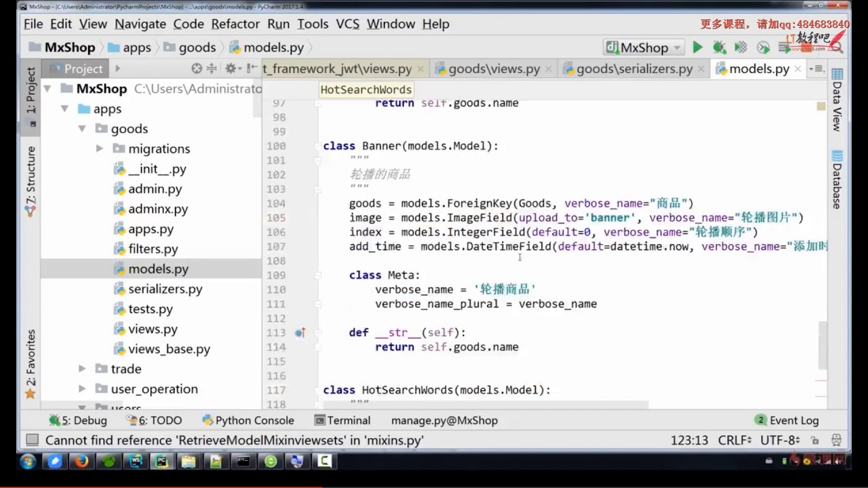Image resolution: width=868 pixels, height=488 pixels.
Task: Click the lock read-only icon in status bar
Action: pos(815,441)
